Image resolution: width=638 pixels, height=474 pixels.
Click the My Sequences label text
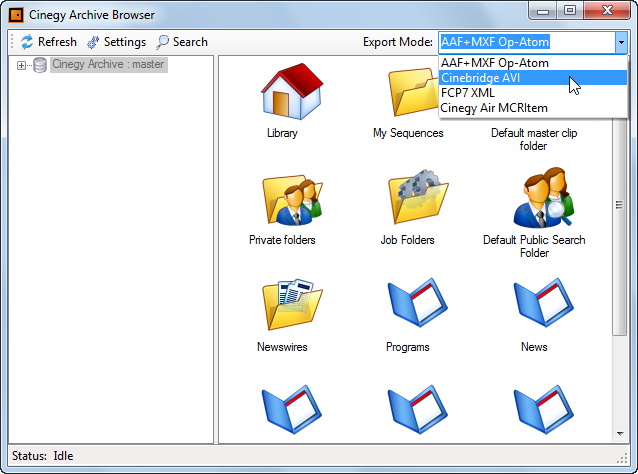pos(408,133)
